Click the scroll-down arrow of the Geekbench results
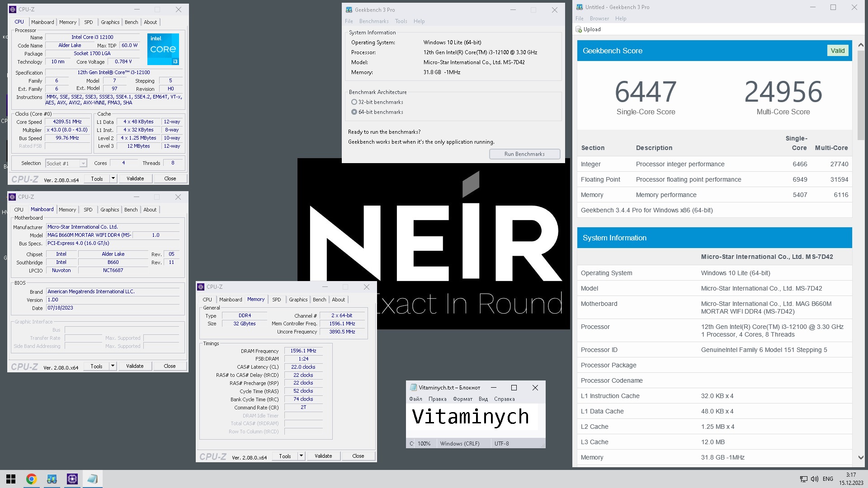The width and height of the screenshot is (868, 488). pos(860,457)
